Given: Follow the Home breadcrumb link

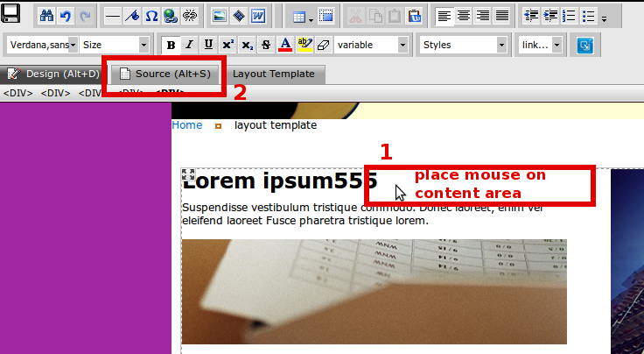Looking at the screenshot, I should point(187,125).
